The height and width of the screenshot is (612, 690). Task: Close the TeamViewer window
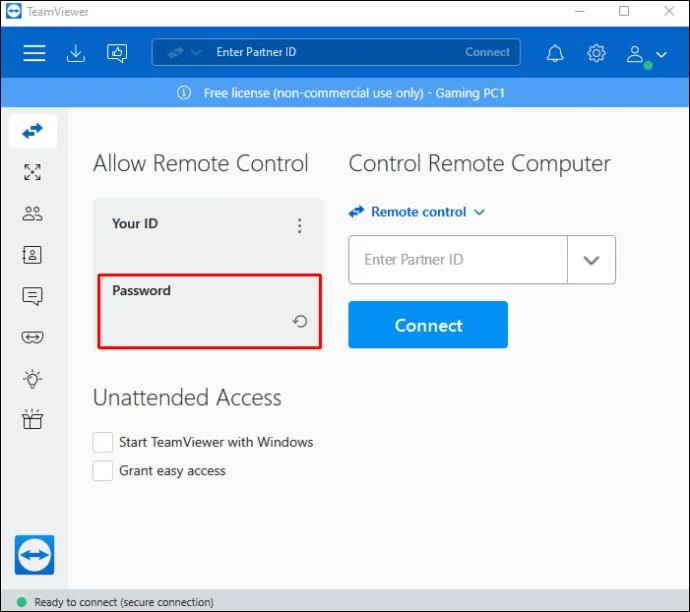coord(669,11)
